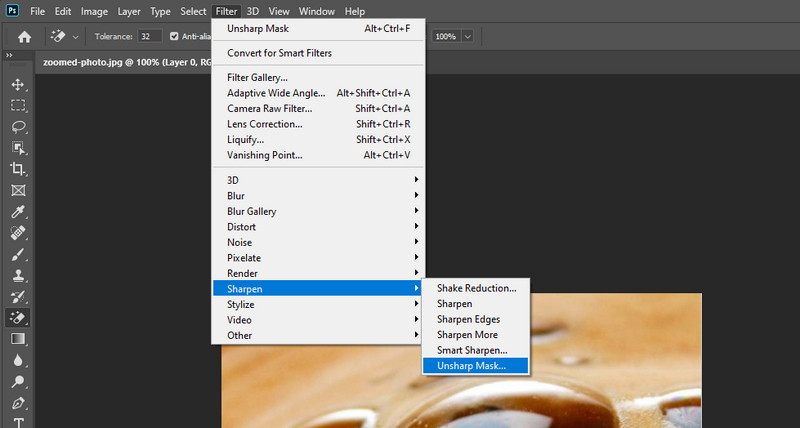Click the Tolerance value field
The width and height of the screenshot is (800, 428).
[149, 36]
